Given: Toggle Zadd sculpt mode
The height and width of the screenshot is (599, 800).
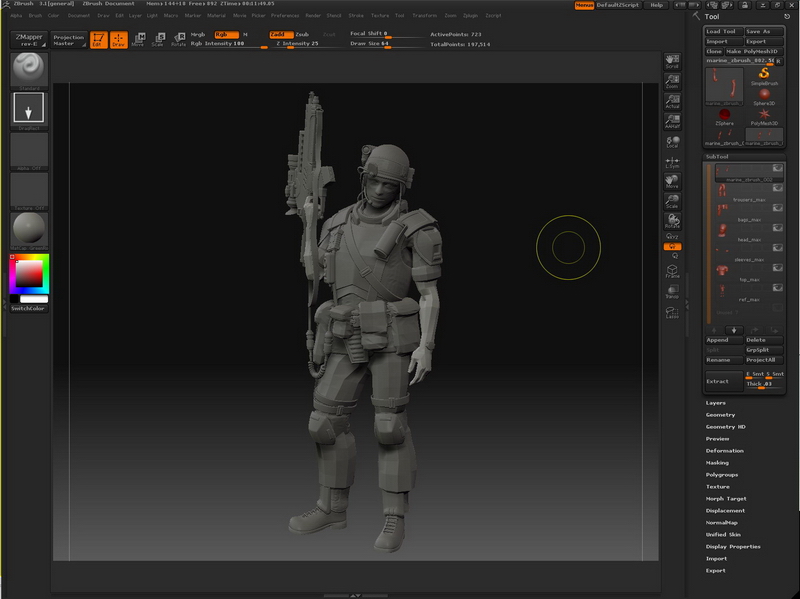Looking at the screenshot, I should tap(281, 34).
